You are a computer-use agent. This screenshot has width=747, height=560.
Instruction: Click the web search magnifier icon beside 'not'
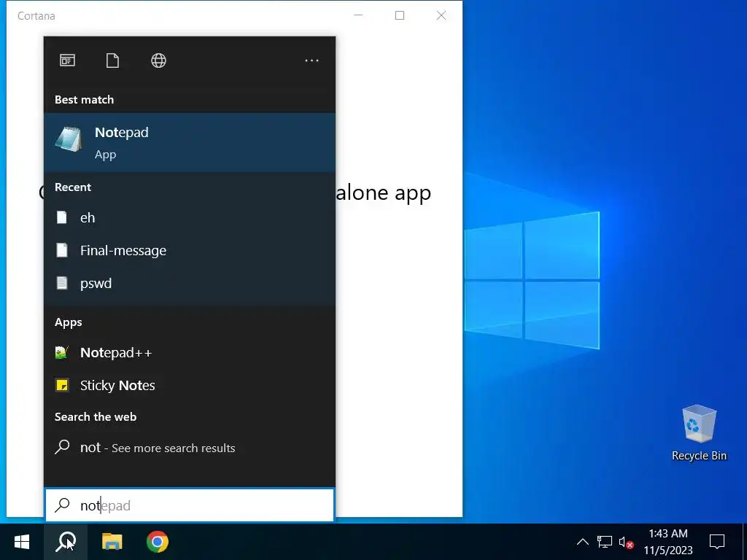(x=62, y=447)
